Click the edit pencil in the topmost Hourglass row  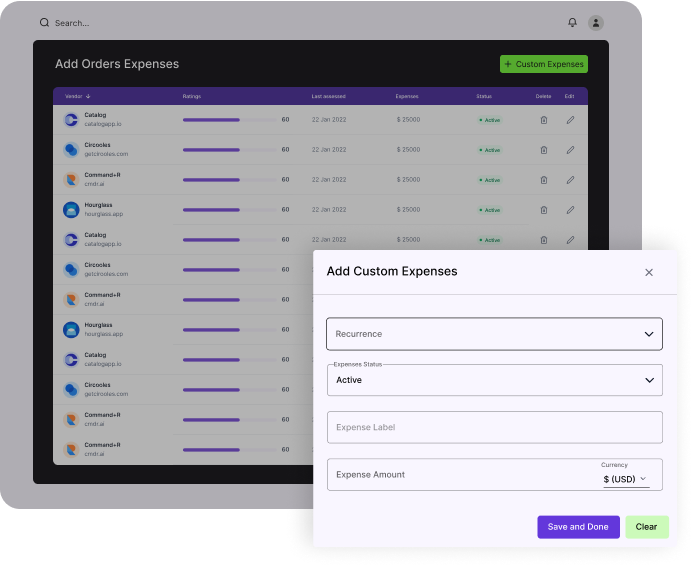point(570,210)
